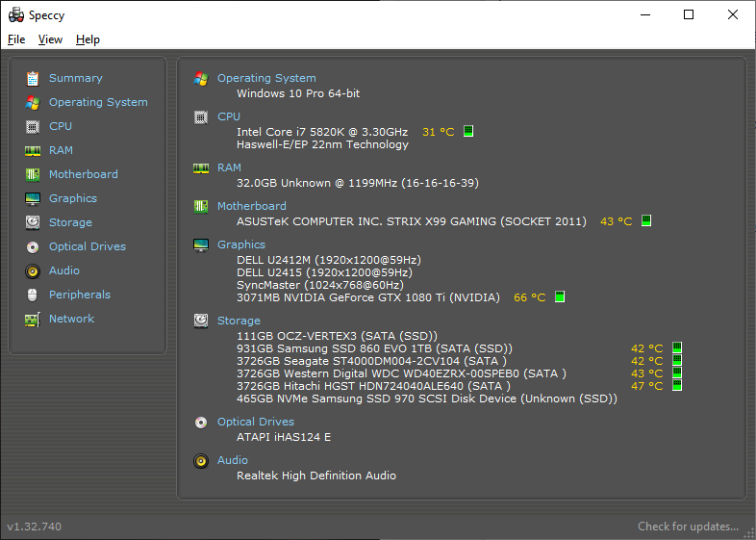Select Network section in the sidebar
Screen dimensions: 756x540
pyautogui.click(x=71, y=319)
